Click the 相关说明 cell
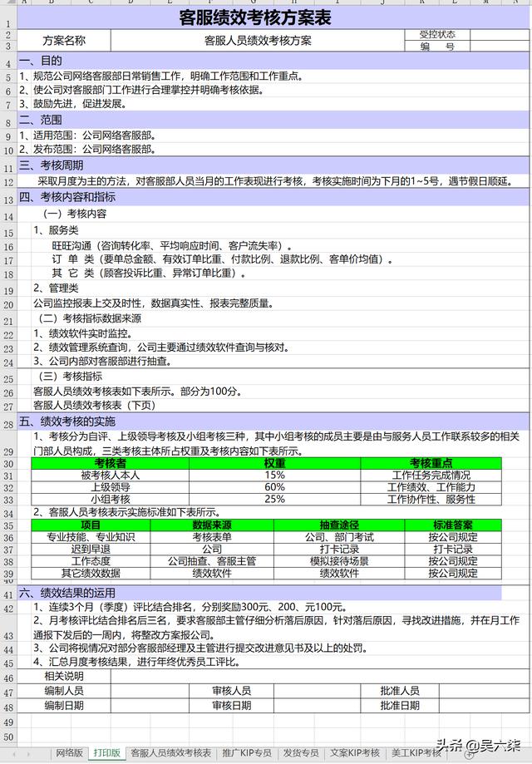 (x=64, y=676)
